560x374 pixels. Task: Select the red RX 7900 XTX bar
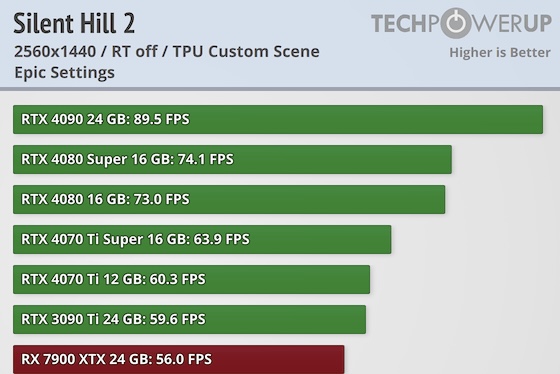point(179,359)
